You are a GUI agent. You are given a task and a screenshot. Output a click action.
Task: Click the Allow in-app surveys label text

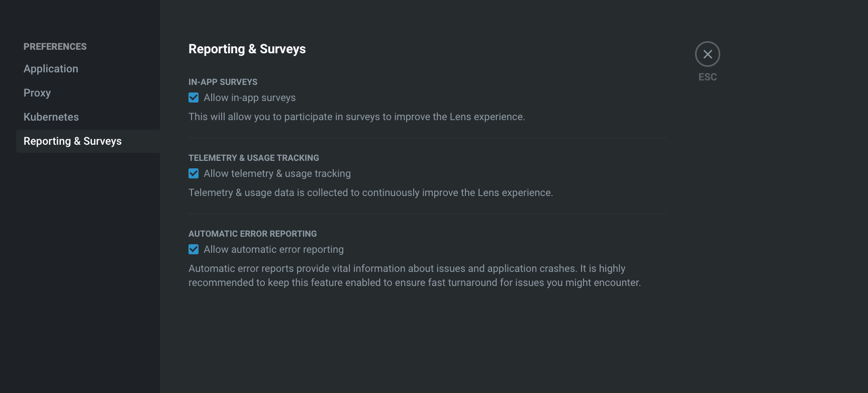point(249,97)
